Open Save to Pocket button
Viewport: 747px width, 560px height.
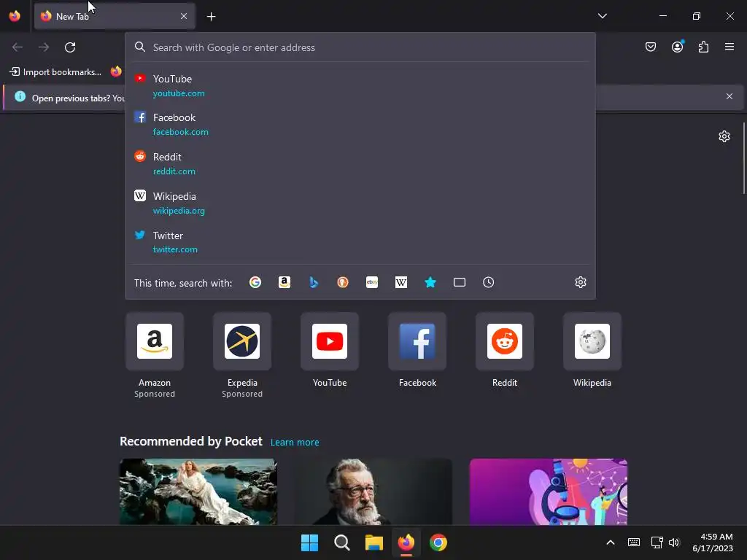651,47
